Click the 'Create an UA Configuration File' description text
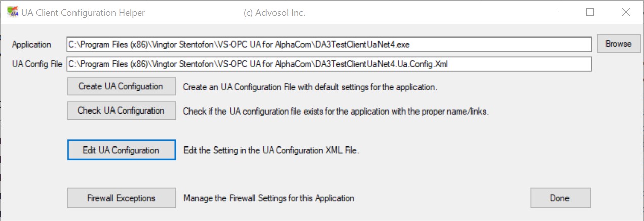 pos(310,87)
